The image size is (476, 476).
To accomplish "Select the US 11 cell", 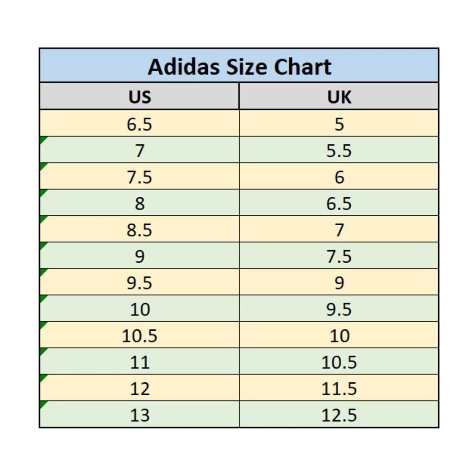I will [140, 362].
